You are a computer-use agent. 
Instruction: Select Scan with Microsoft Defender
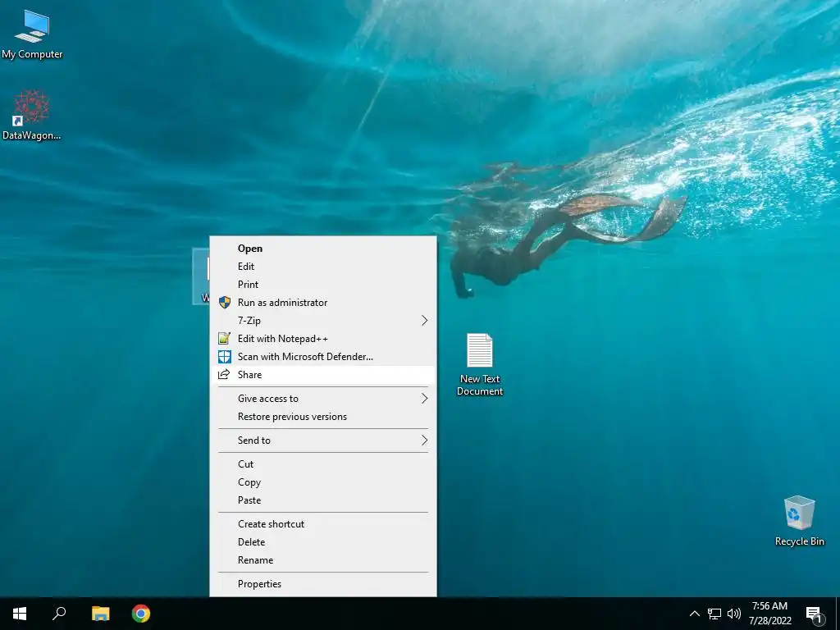point(323,356)
